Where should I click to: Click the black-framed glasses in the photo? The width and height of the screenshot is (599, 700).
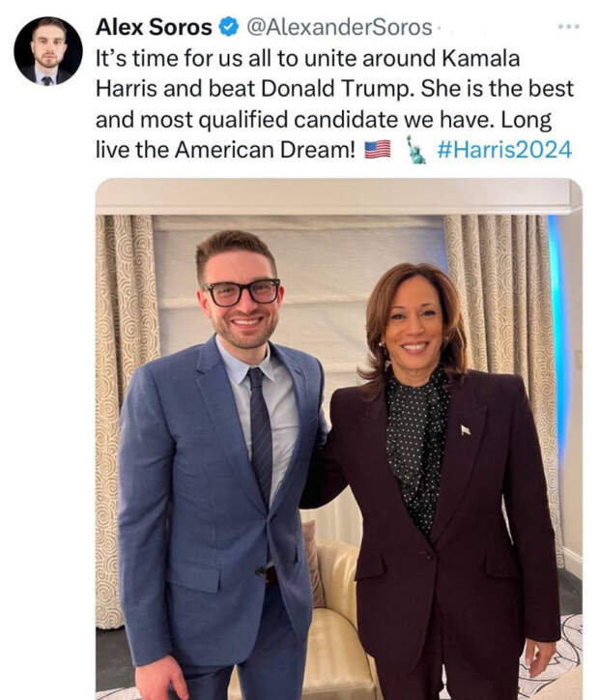[x=242, y=292]
